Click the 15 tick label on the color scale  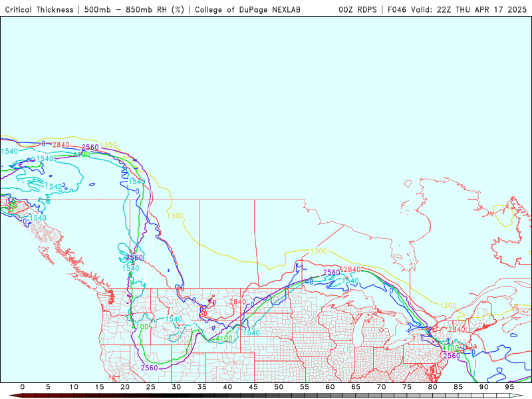[99, 387]
